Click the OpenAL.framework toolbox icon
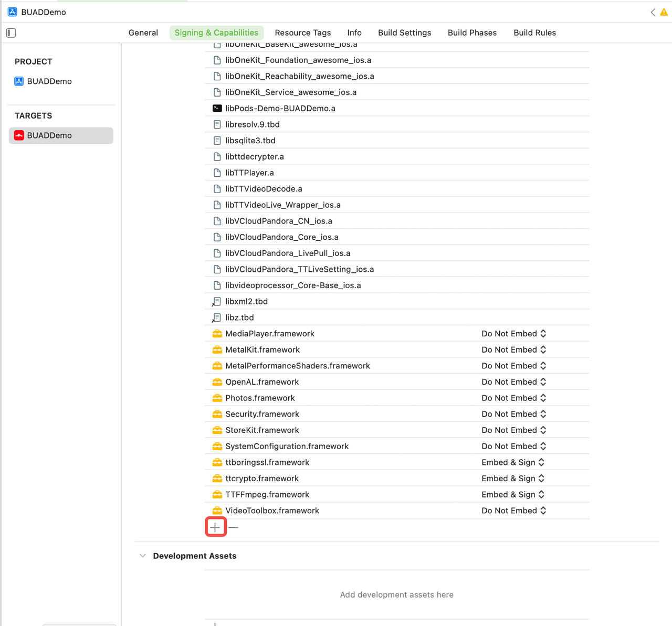Screen dimensions: 672x626 tap(217, 382)
